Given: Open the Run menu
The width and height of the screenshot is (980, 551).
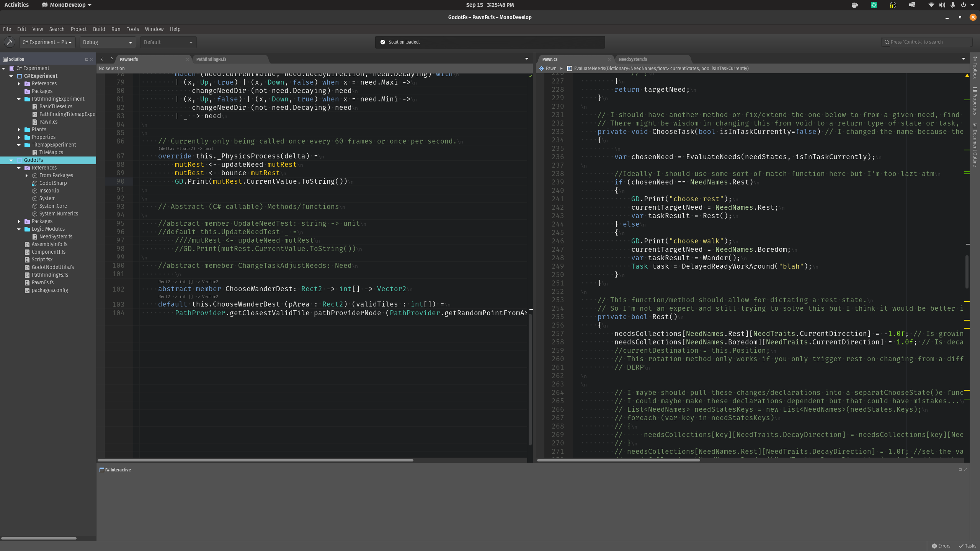Looking at the screenshot, I should [x=116, y=29].
